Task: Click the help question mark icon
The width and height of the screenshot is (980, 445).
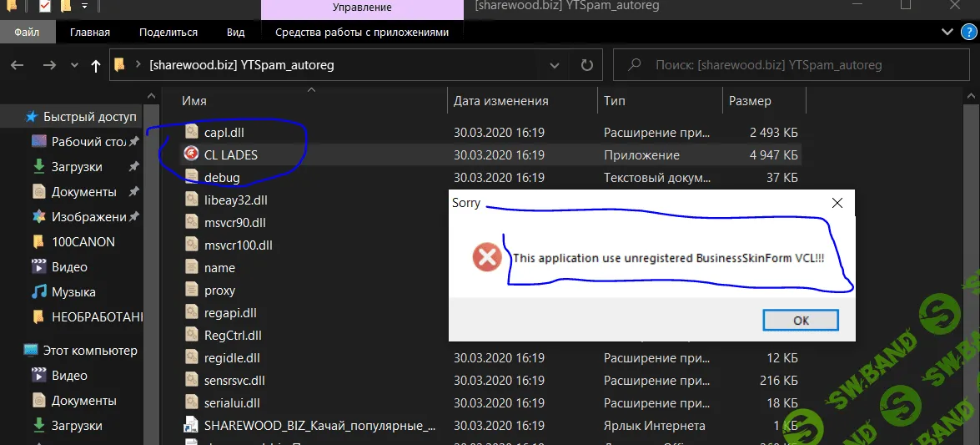Action: pos(968,32)
